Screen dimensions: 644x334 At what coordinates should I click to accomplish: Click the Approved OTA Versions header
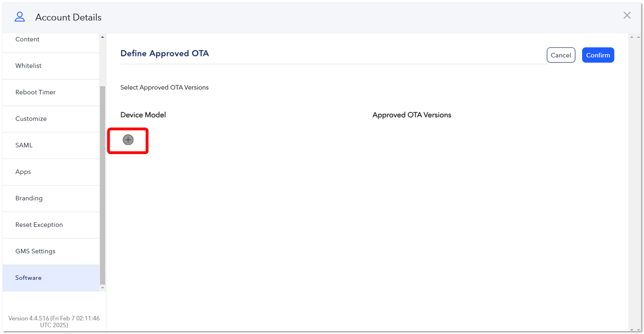pos(412,115)
